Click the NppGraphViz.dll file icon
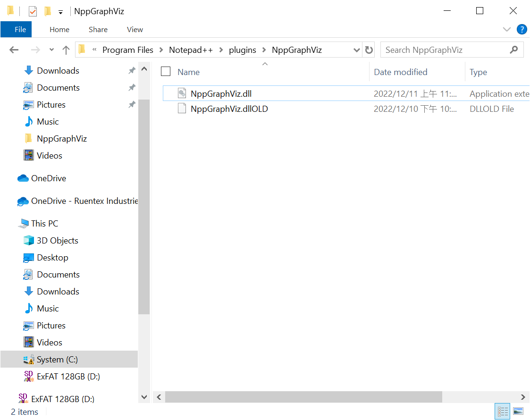530x420 pixels. 182,93
